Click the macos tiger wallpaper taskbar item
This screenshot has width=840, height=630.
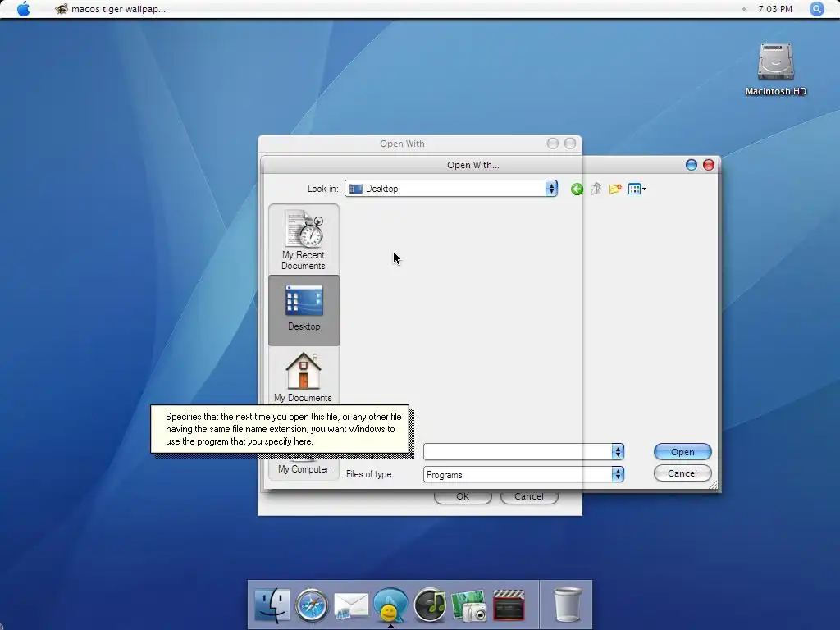[111, 9]
